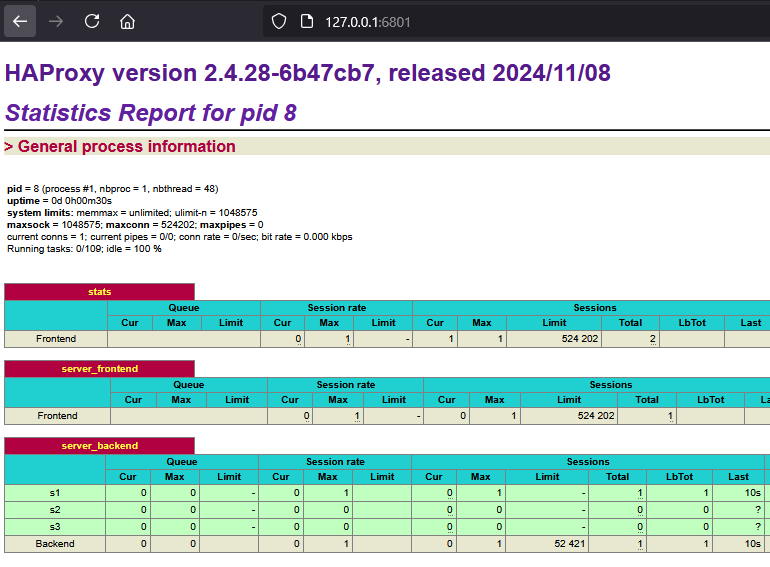The image size is (770, 567).
Task: Click Sessions Limit 524 202 in stats table
Action: pos(580,339)
